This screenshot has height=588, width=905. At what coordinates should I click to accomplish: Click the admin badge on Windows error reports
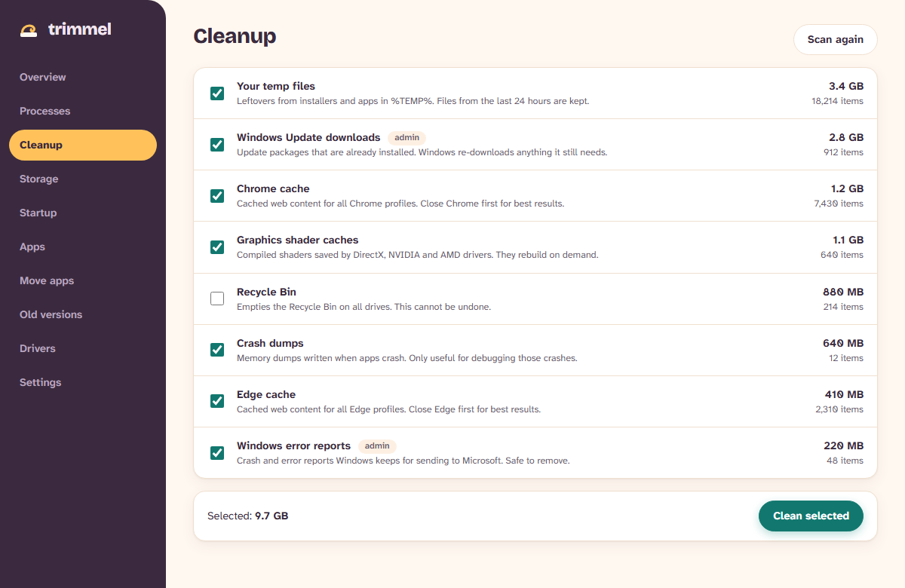tap(377, 446)
